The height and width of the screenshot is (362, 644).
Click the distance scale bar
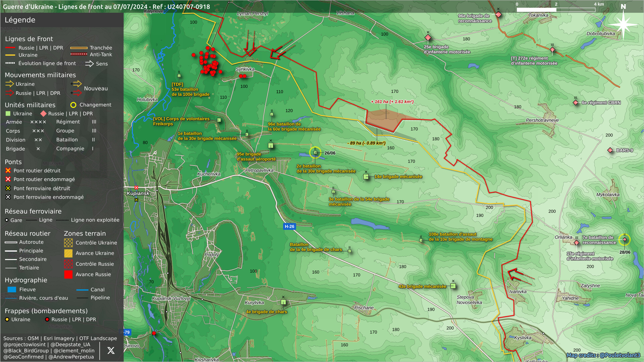pos(556,9)
